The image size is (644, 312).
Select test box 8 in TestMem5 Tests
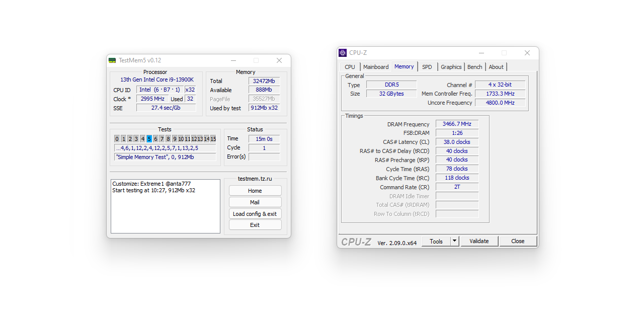coord(168,139)
